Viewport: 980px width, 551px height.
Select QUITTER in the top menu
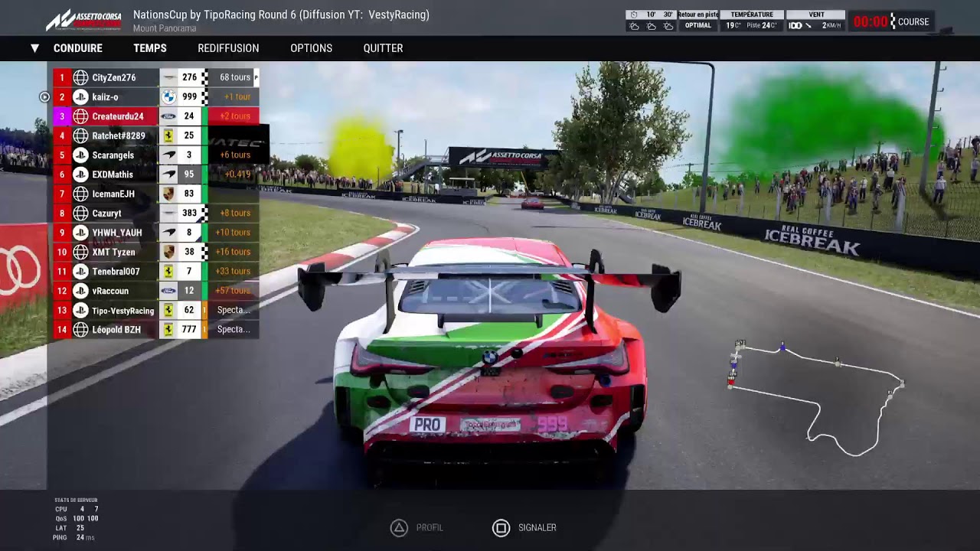383,48
